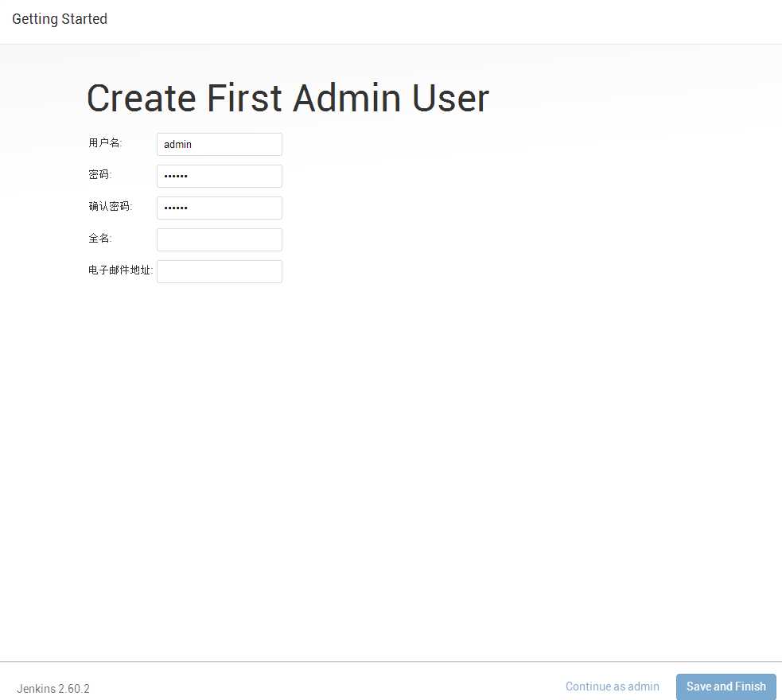Click the 全名 label text

point(99,239)
